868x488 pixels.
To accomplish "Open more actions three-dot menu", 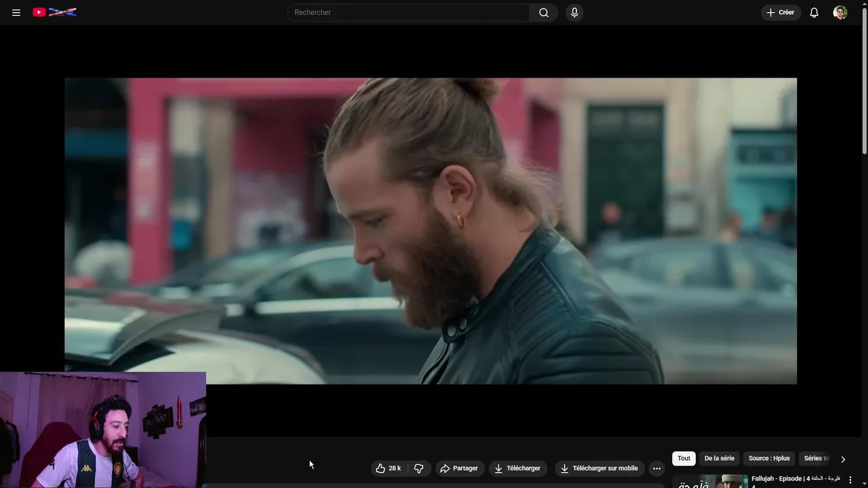I will click(656, 468).
